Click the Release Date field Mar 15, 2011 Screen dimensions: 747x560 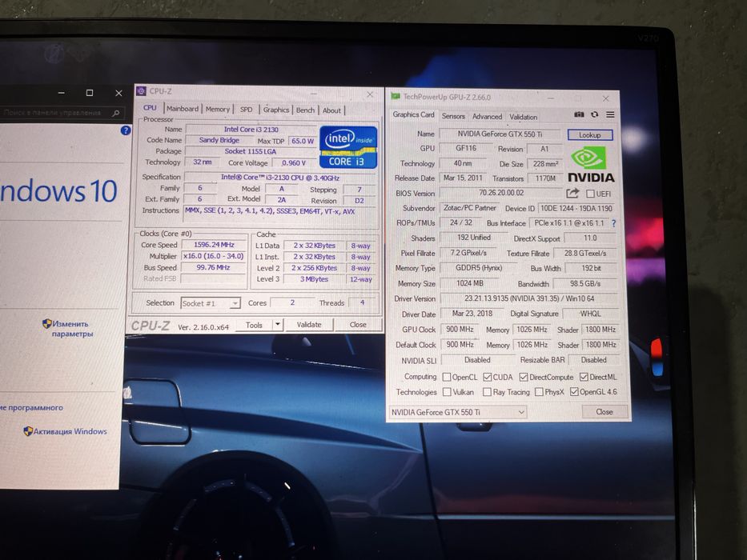[463, 178]
